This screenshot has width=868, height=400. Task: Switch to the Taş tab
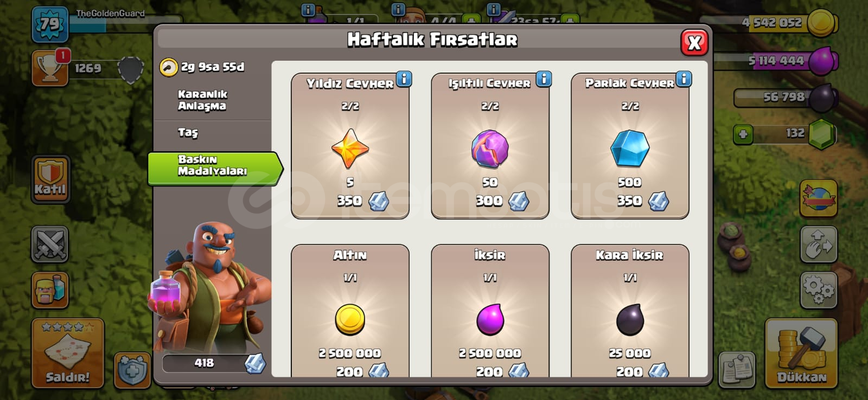188,132
